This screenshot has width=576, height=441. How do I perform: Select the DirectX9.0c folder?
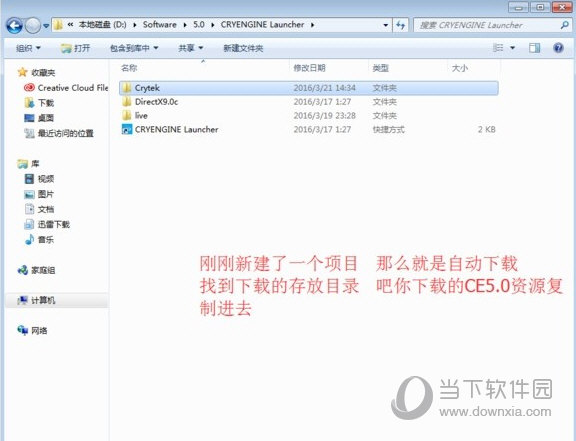point(309,102)
